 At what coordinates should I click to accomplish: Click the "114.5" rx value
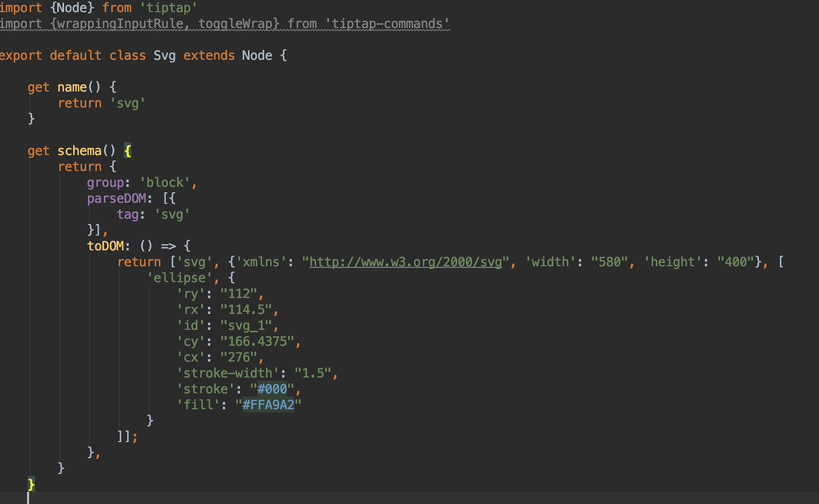click(246, 310)
